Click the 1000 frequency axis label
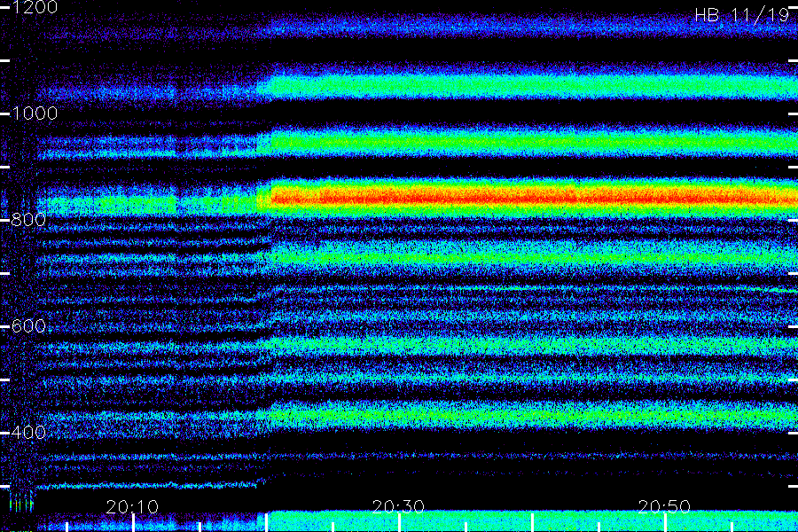This screenshot has height=532, width=798. pyautogui.click(x=34, y=113)
